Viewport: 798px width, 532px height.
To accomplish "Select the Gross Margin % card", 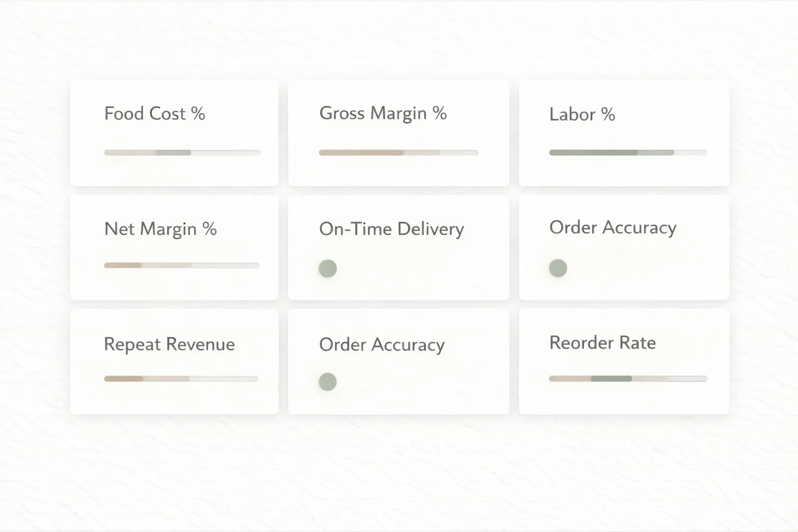I will tap(398, 134).
